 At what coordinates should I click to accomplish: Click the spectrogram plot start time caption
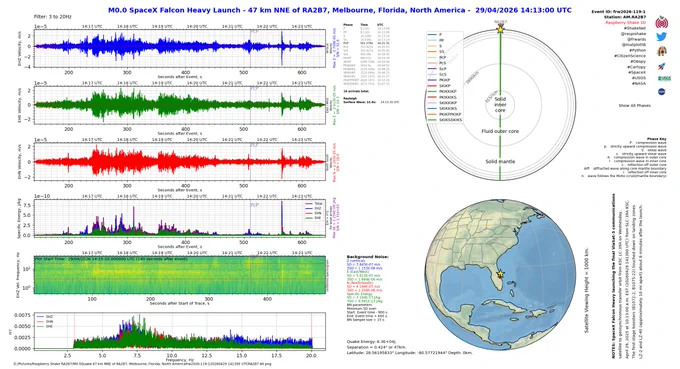(x=111, y=258)
